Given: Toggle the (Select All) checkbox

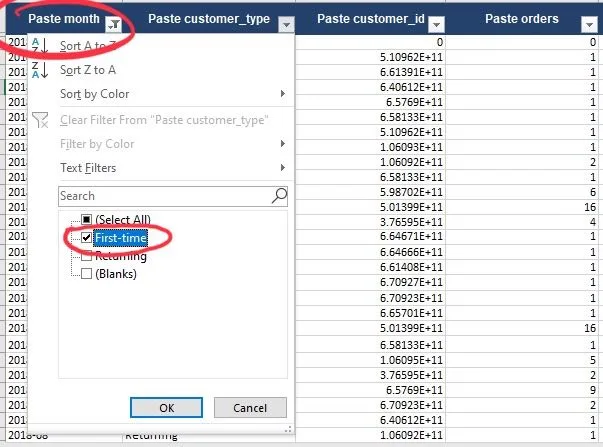Looking at the screenshot, I should click(x=87, y=220).
